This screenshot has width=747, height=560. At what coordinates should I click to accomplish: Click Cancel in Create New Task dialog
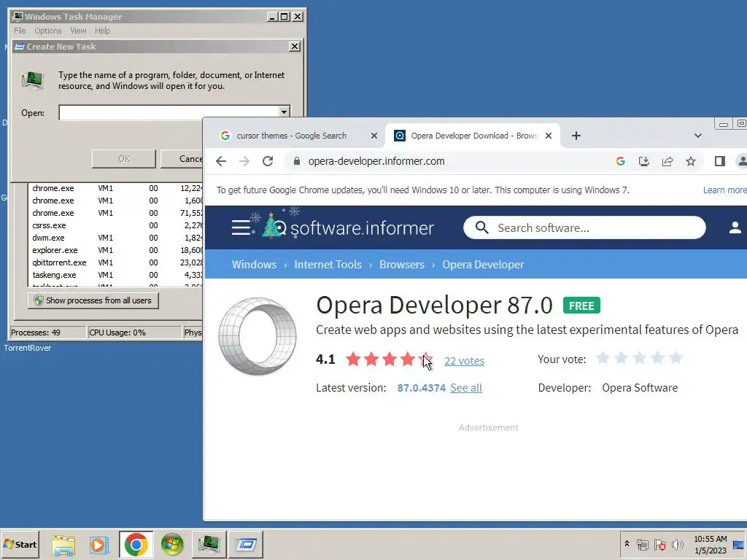pyautogui.click(x=182, y=158)
